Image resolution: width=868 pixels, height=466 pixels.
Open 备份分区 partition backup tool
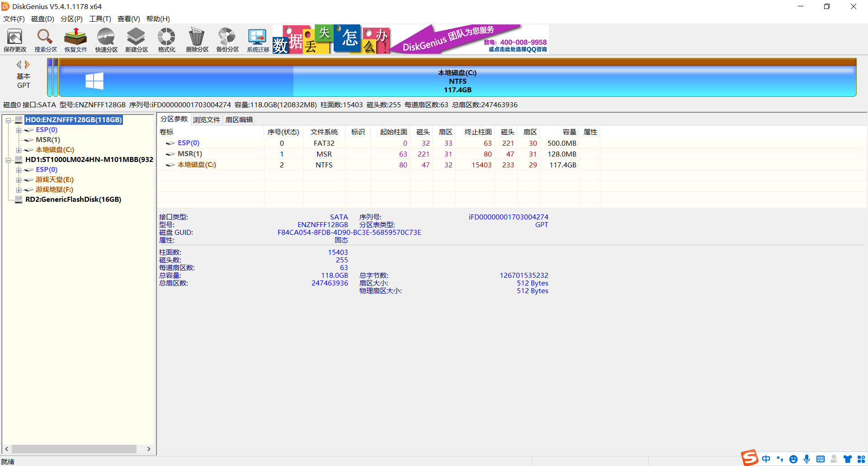[x=227, y=40]
